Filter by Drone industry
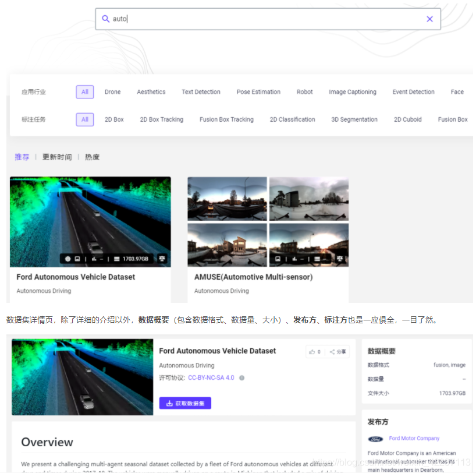This screenshot has width=476, height=473. (113, 92)
